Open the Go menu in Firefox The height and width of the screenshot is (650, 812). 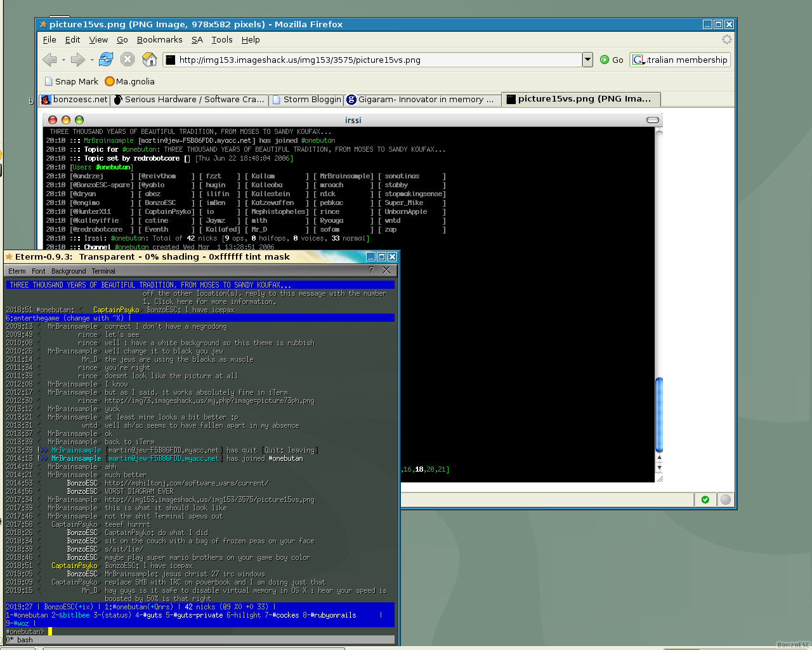pyautogui.click(x=122, y=39)
